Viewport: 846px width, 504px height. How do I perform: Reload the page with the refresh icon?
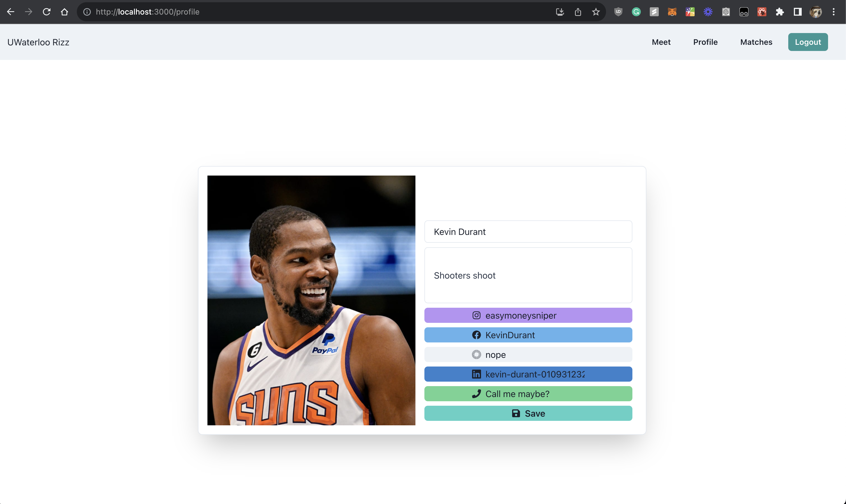pos(47,12)
